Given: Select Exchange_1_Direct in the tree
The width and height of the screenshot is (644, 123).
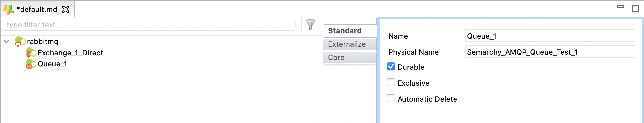Looking at the screenshot, I should tap(70, 53).
